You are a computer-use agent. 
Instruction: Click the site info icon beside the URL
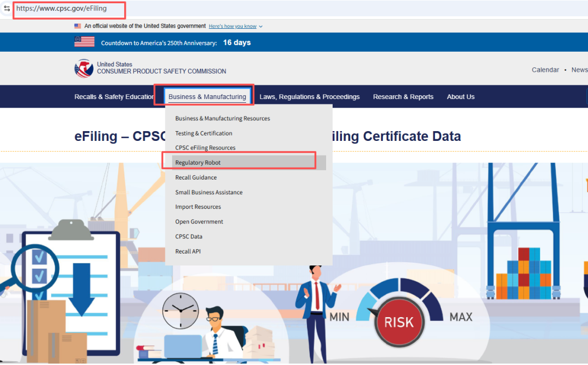pos(7,8)
